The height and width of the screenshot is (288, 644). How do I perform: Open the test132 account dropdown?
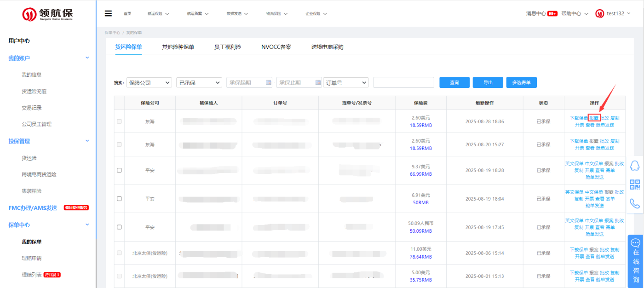(x=619, y=14)
